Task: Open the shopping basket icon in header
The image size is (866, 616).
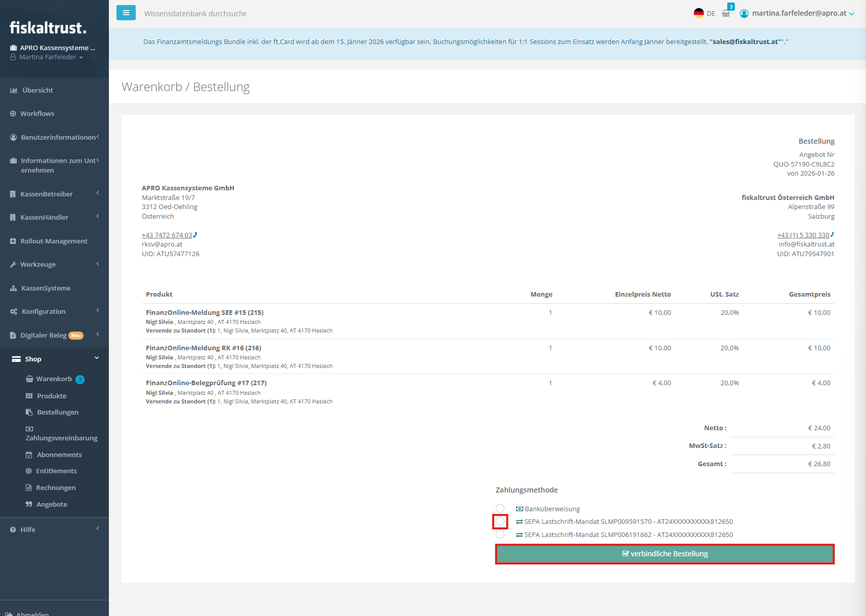Action: (726, 14)
